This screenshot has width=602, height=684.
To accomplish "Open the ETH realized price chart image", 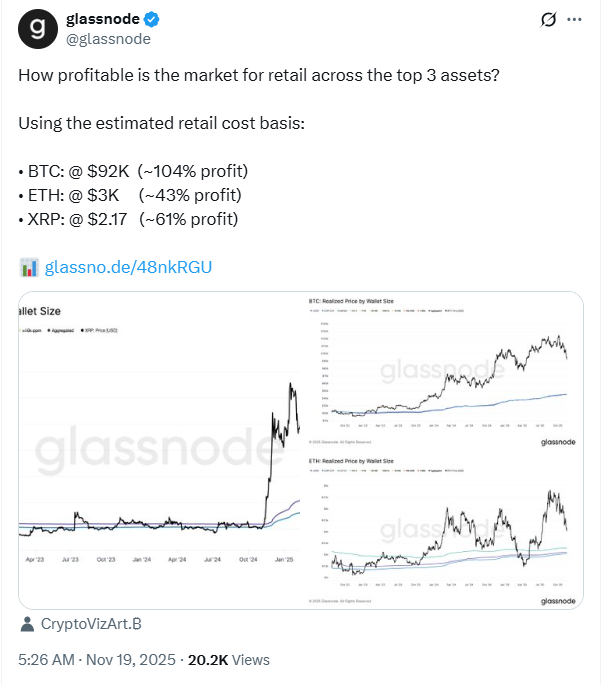I will tap(442, 530).
